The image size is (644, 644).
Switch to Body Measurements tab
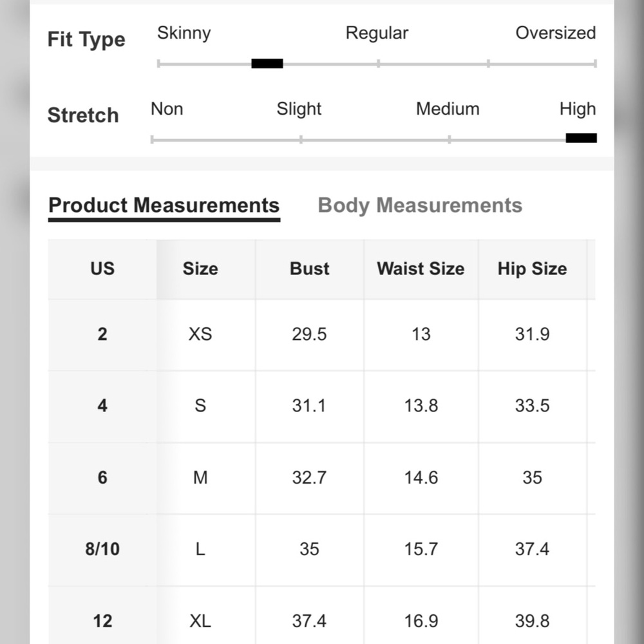[x=420, y=205]
